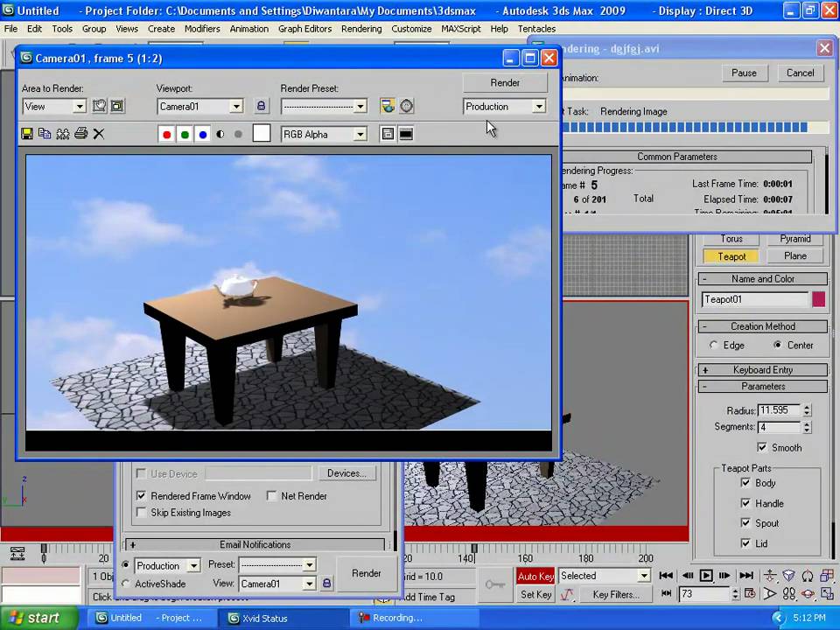Viewport: 840px width, 630px height.
Task: Clone the rendered frame window
Action: [63, 134]
